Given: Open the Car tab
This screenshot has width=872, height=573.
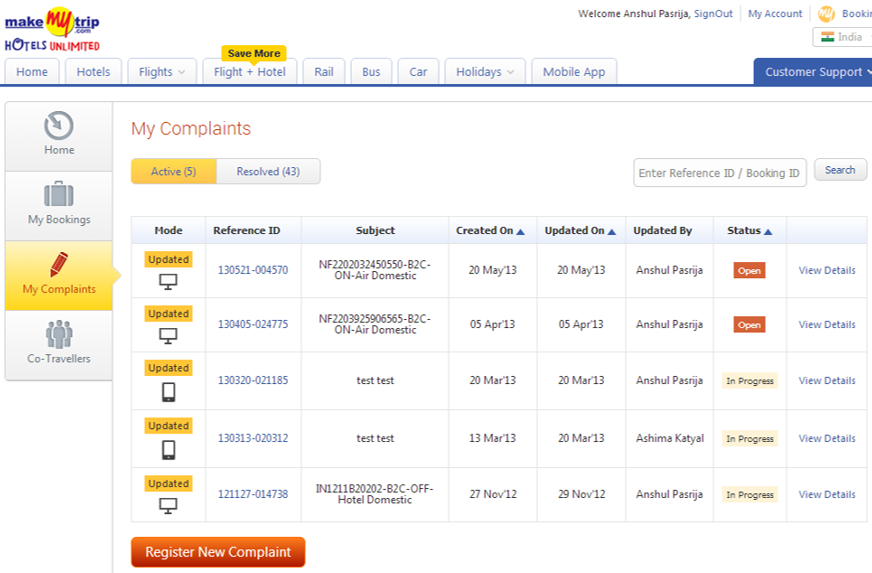Looking at the screenshot, I should click(x=418, y=72).
